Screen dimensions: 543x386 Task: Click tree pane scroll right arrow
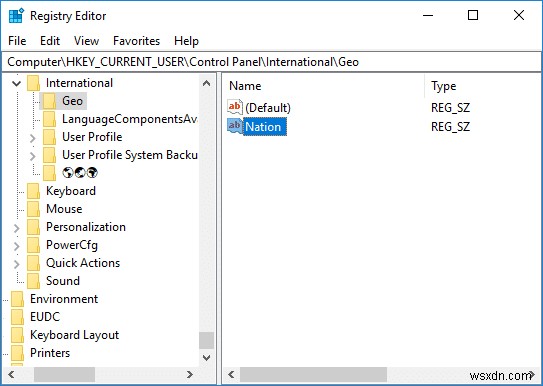pyautogui.click(x=190, y=374)
